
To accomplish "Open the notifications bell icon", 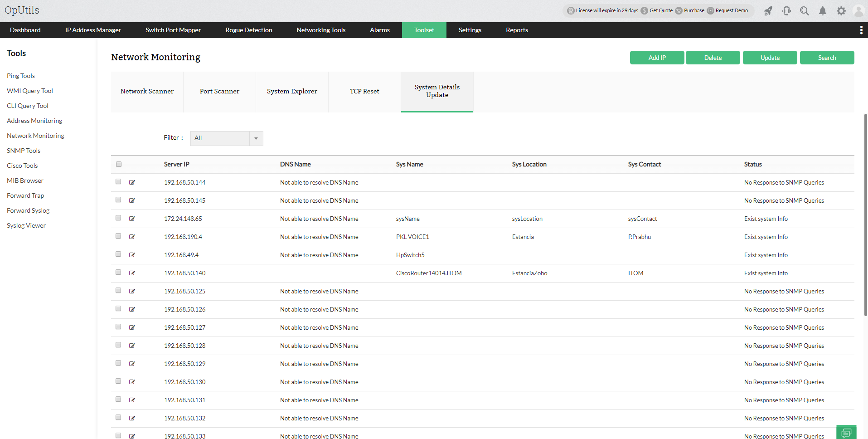I will (x=823, y=11).
